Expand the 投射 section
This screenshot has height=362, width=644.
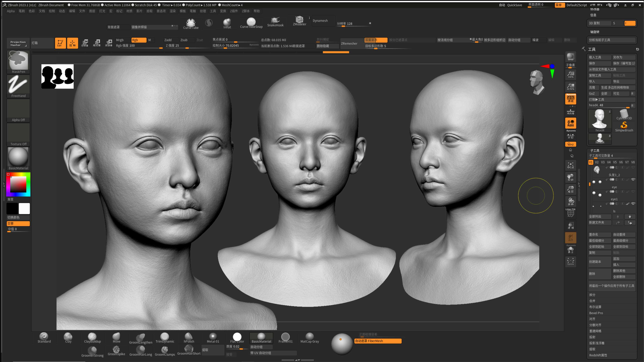tap(592, 337)
